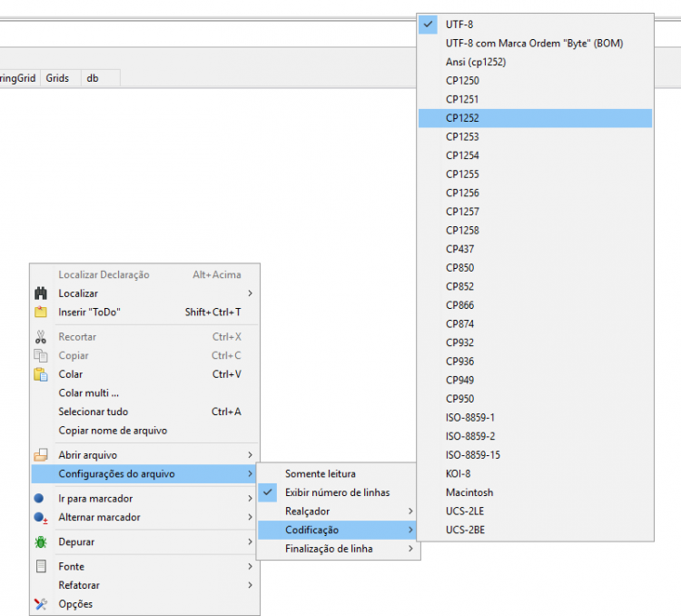Choose CP932 encoding
The width and height of the screenshot is (681, 616).
click(x=535, y=343)
